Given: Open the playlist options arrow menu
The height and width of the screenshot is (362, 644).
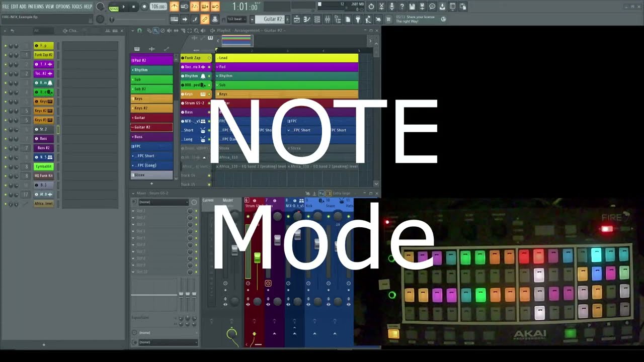Looking at the screenshot, I should click(132, 31).
